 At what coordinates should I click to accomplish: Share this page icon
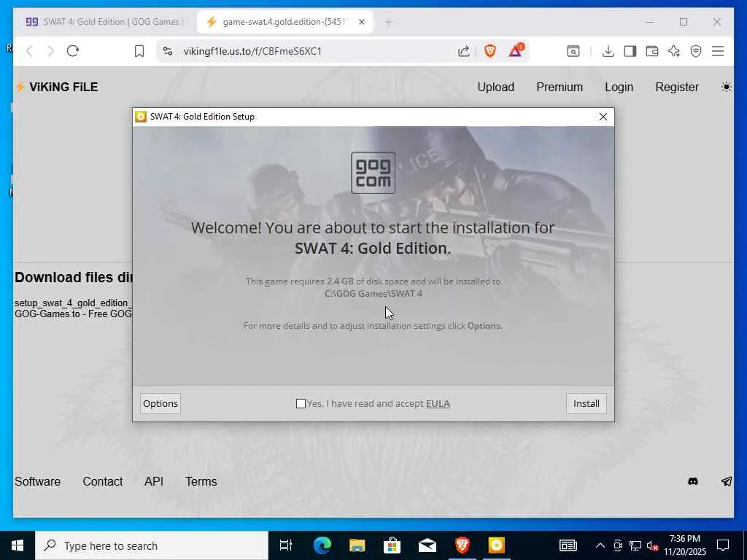point(463,51)
